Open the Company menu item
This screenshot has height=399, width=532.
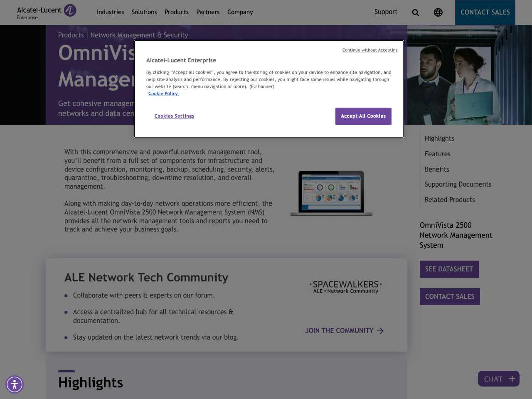coord(239,11)
